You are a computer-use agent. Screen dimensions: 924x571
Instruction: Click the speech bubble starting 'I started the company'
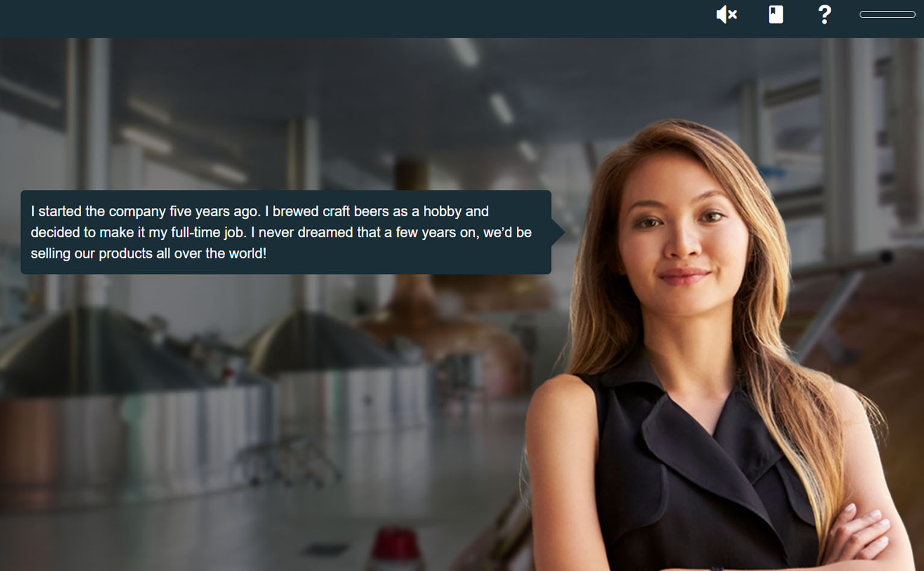[x=286, y=232]
